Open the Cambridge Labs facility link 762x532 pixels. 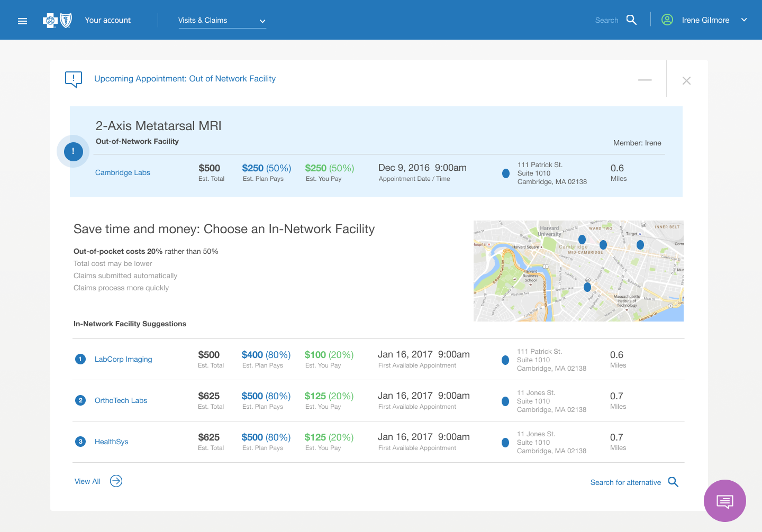(x=123, y=172)
